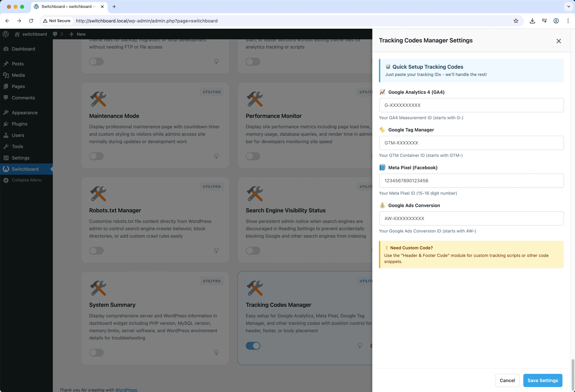Image resolution: width=575 pixels, height=392 pixels.
Task: Click the Tracking Codes Manager lightbulb hint icon
Action: (x=360, y=346)
